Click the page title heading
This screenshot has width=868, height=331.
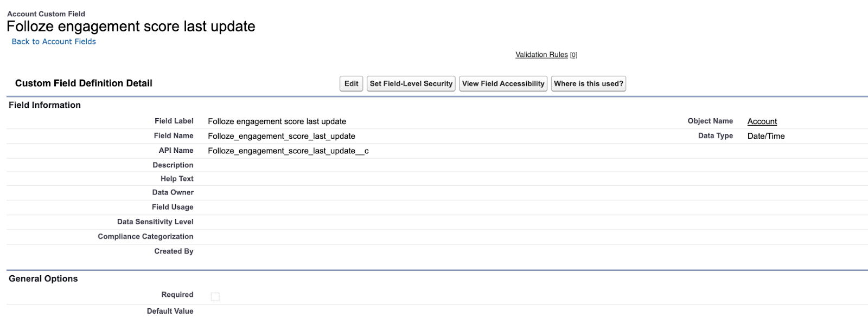pyautogui.click(x=131, y=27)
